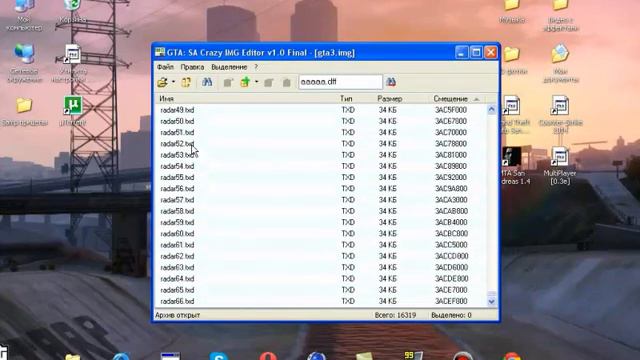
Task: Select the radar54.txd row
Action: tap(321, 166)
